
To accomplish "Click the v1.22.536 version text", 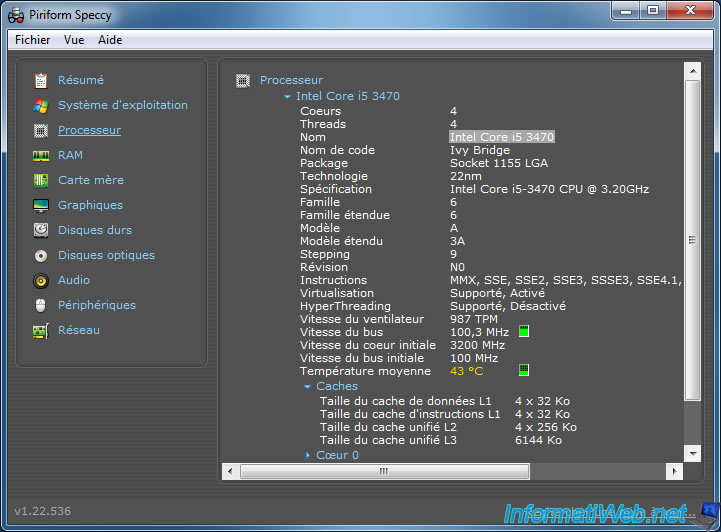I will click(x=42, y=511).
